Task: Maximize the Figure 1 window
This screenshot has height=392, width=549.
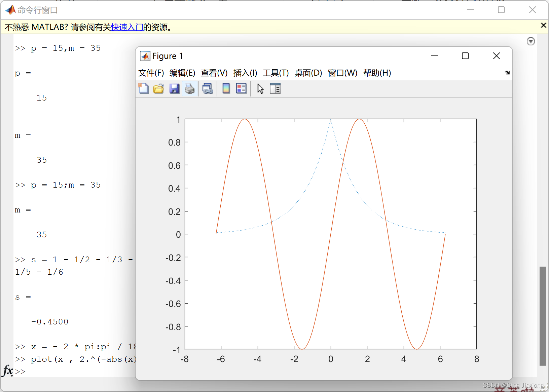Action: coord(465,56)
